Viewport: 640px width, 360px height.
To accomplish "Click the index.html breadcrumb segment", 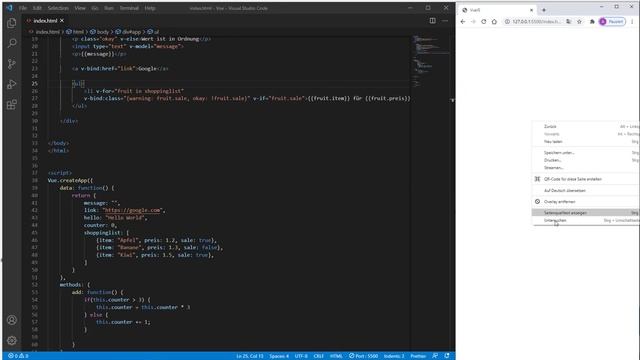I will [x=44, y=31].
